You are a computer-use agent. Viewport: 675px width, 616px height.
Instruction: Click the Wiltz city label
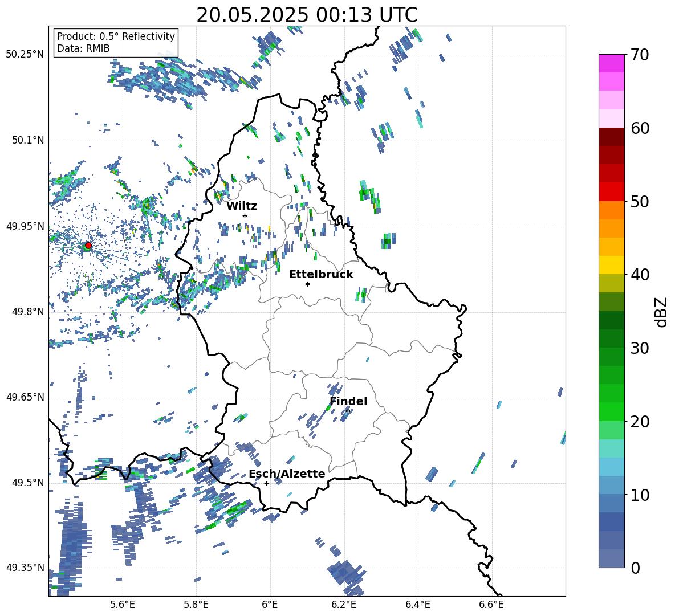(242, 206)
